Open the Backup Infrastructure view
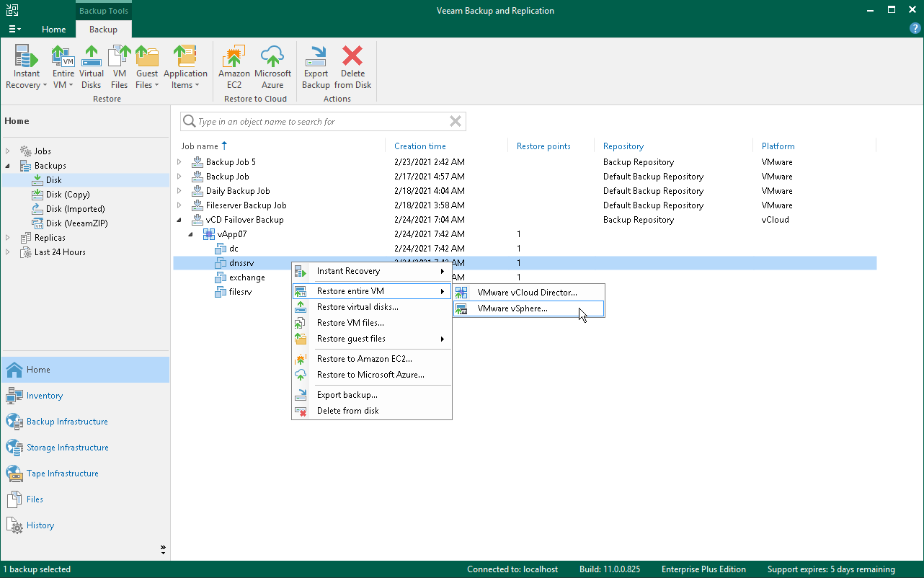The height and width of the screenshot is (578, 924). 65,421
